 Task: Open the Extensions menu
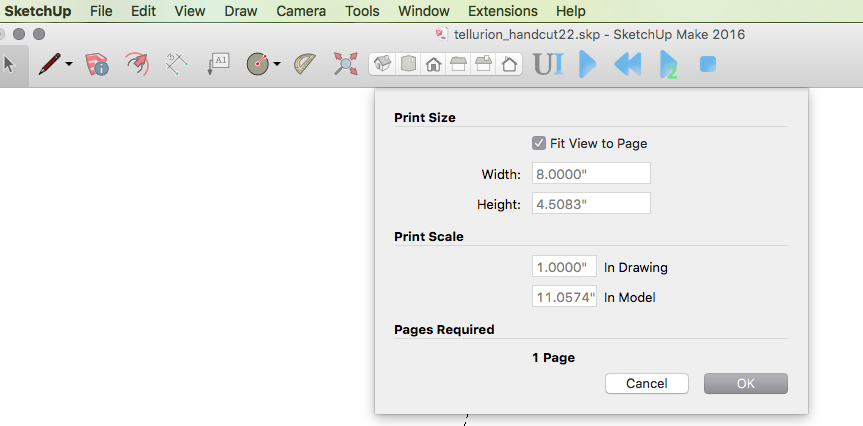coord(502,11)
